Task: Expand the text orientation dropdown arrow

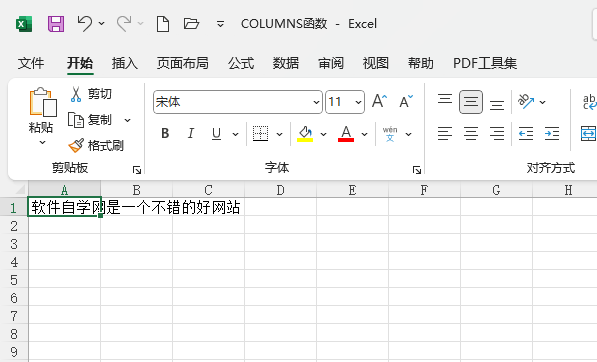Action: click(543, 102)
